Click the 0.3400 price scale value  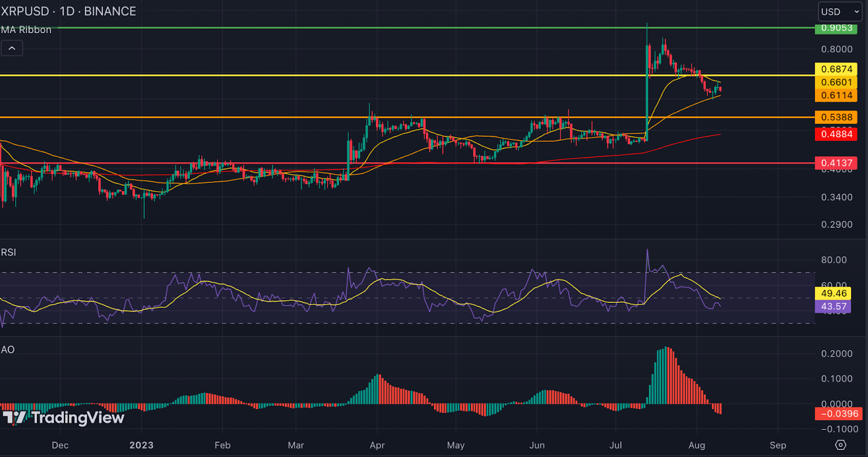837,197
